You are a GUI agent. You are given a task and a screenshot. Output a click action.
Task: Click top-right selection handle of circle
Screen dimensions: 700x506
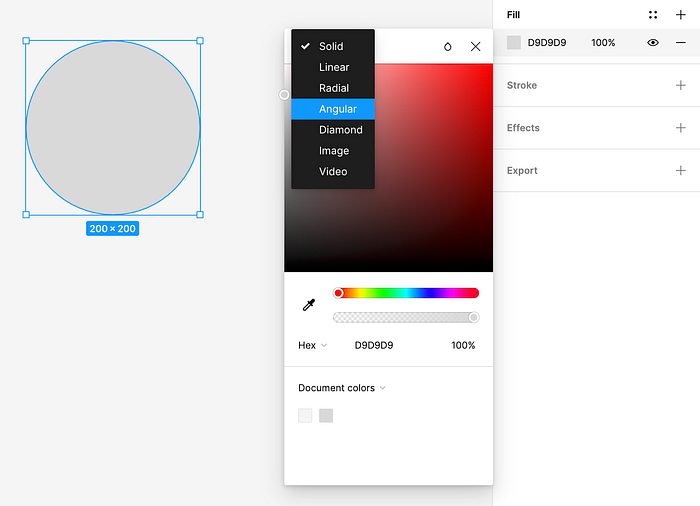(200, 41)
